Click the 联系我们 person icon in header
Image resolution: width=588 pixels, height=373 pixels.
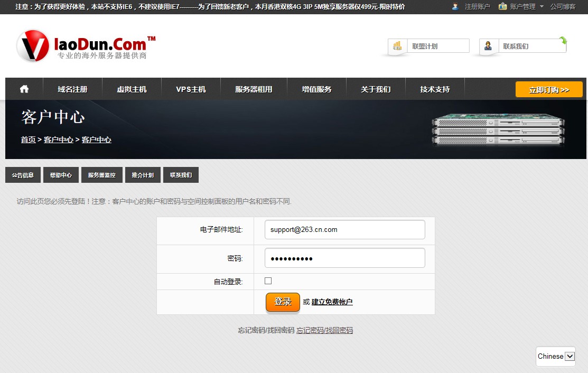point(488,46)
